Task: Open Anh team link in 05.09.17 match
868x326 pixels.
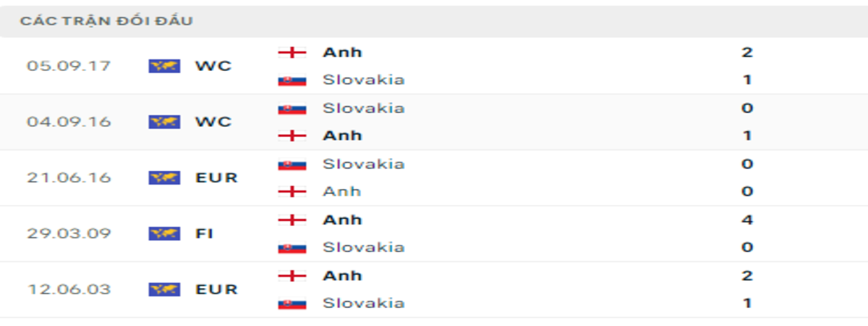Action: click(x=342, y=52)
